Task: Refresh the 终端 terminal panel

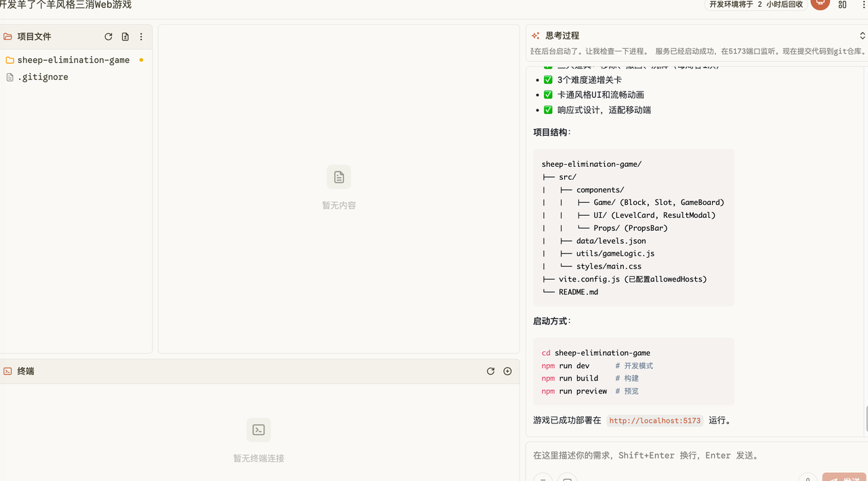Action: pos(491,371)
